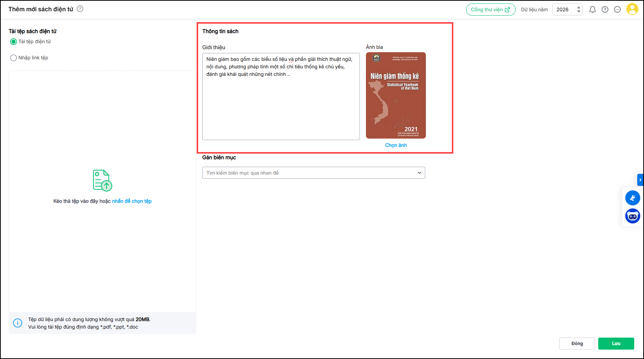Open the notifications bell
The image size is (644, 359).
(x=592, y=10)
